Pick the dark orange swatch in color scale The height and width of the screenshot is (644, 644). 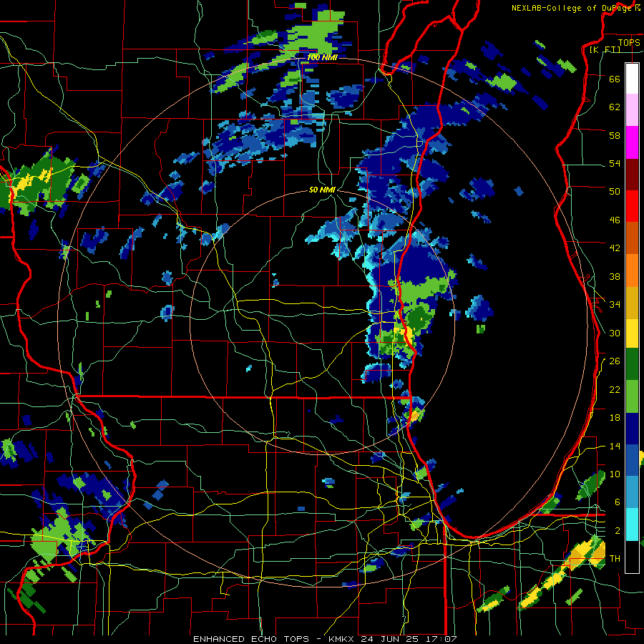pos(632,238)
